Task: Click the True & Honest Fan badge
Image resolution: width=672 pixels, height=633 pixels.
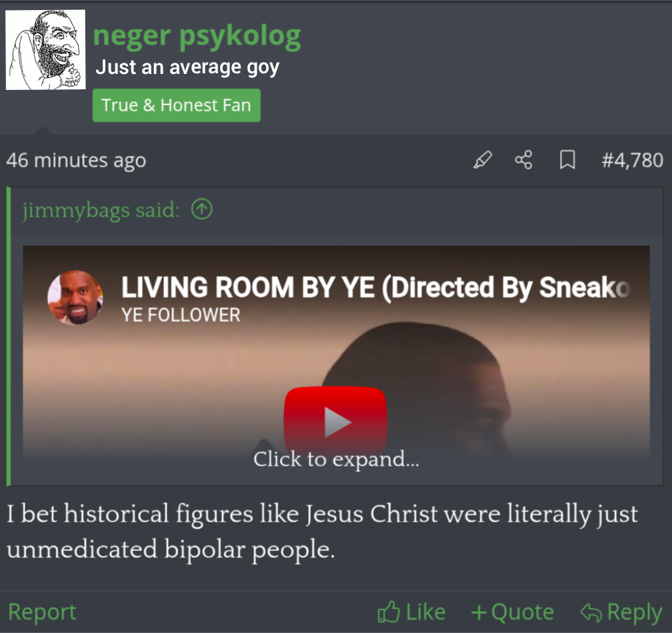Action: click(177, 105)
